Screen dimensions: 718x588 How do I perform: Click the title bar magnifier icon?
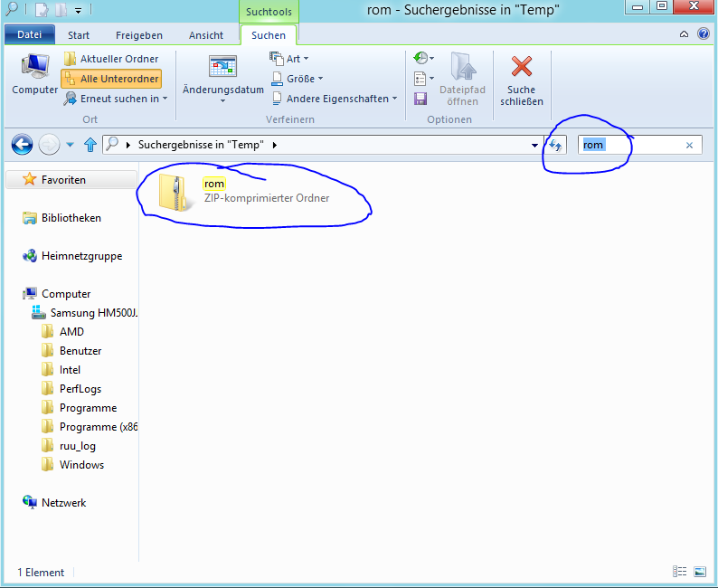pyautogui.click(x=11, y=9)
